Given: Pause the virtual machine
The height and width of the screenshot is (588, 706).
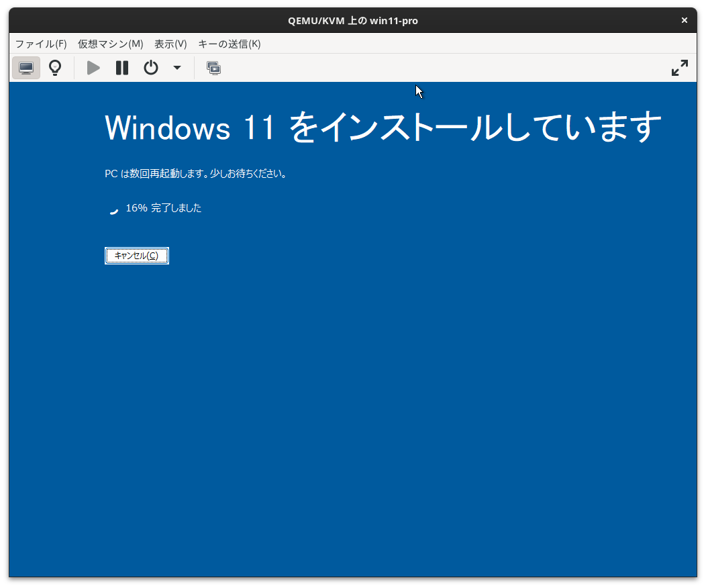Looking at the screenshot, I should pyautogui.click(x=121, y=67).
